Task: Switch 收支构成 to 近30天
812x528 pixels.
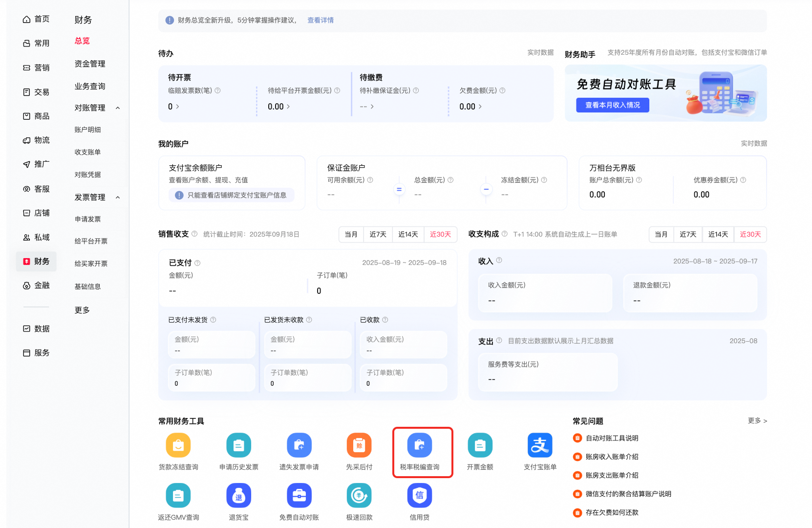Action: click(751, 235)
